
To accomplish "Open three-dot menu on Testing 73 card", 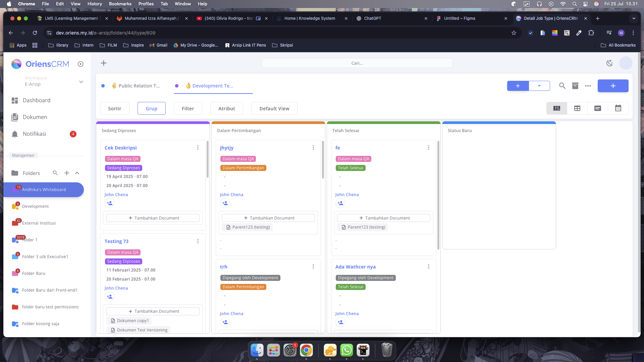I will [x=198, y=241].
